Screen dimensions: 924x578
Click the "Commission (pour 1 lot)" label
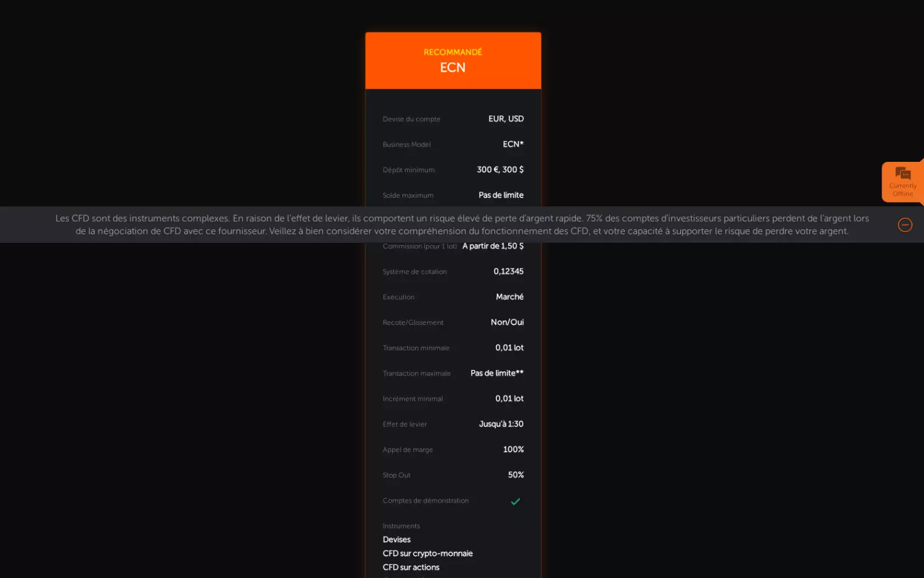419,246
